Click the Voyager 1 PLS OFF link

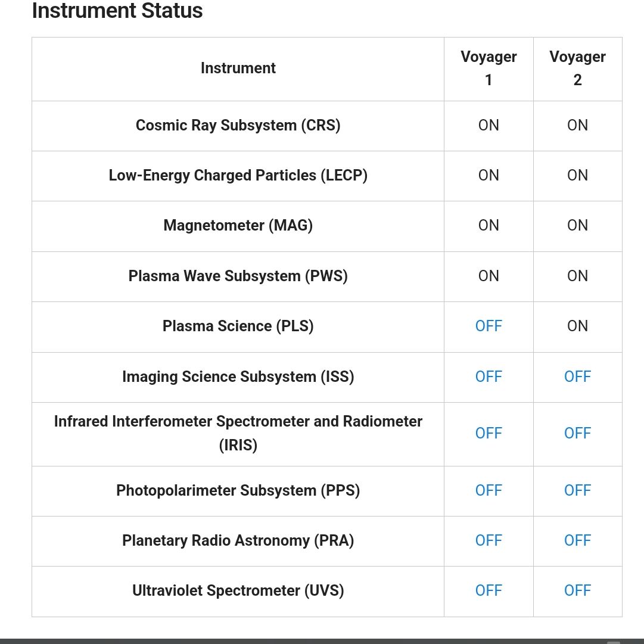point(489,326)
